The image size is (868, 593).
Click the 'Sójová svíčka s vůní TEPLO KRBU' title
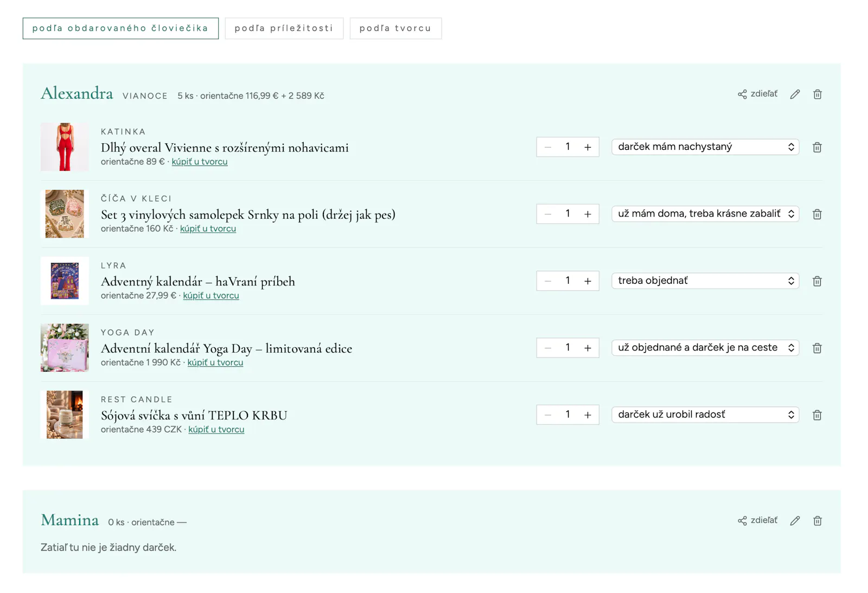(x=194, y=416)
